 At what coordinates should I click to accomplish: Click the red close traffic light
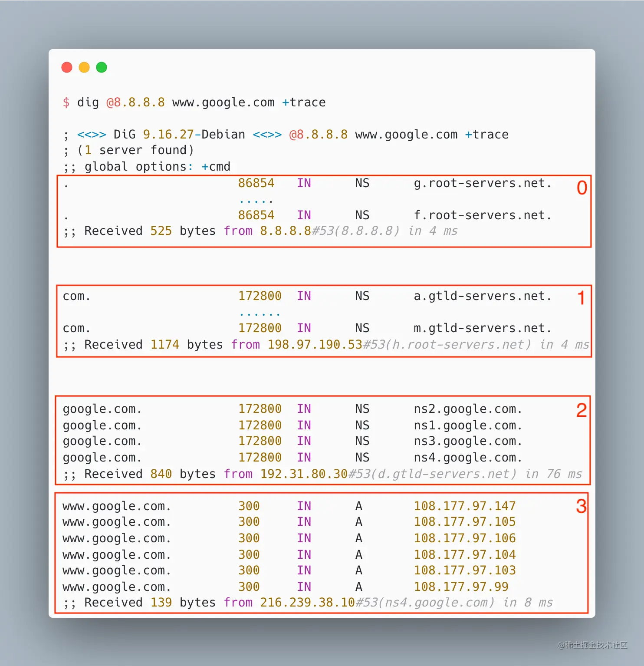tap(67, 67)
